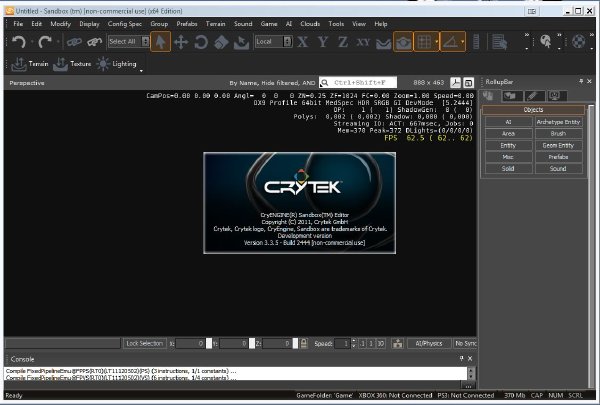Screen dimensions: 600x405
Task: Click the Undo arrow icon
Action: 18,41
